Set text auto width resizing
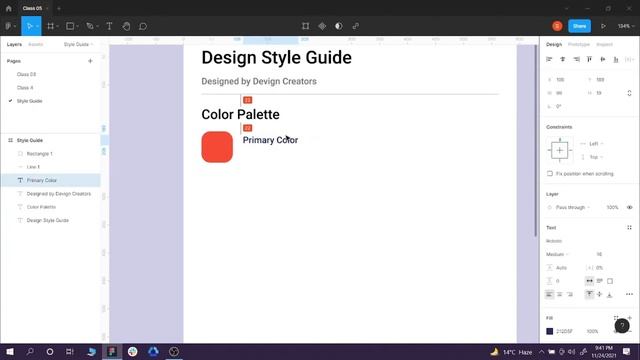This screenshot has width=640, height=360. [589, 281]
